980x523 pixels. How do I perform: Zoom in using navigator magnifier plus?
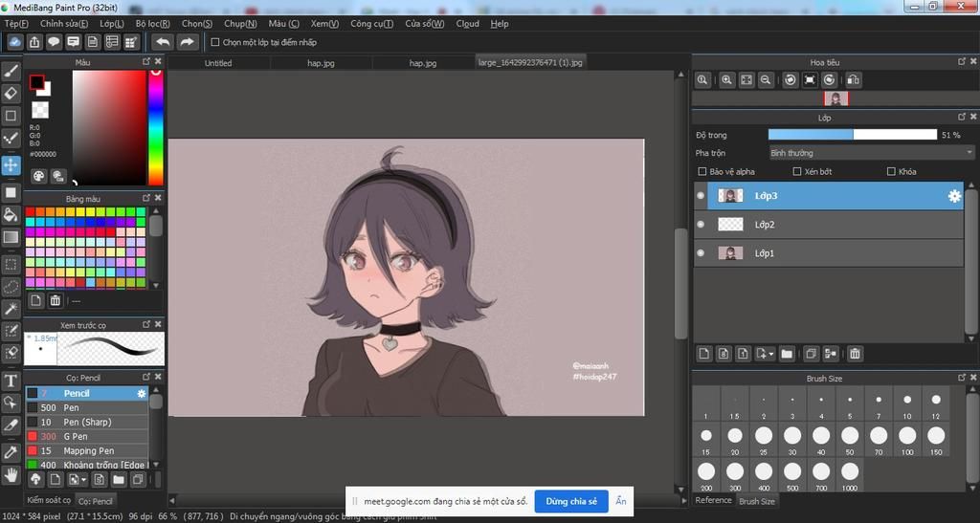point(726,80)
